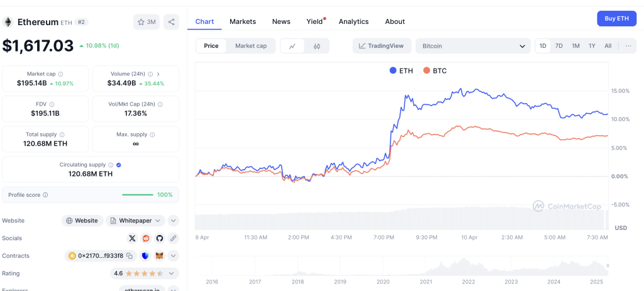Open TradingView chart mode
This screenshot has width=644, height=291.
pyautogui.click(x=381, y=46)
